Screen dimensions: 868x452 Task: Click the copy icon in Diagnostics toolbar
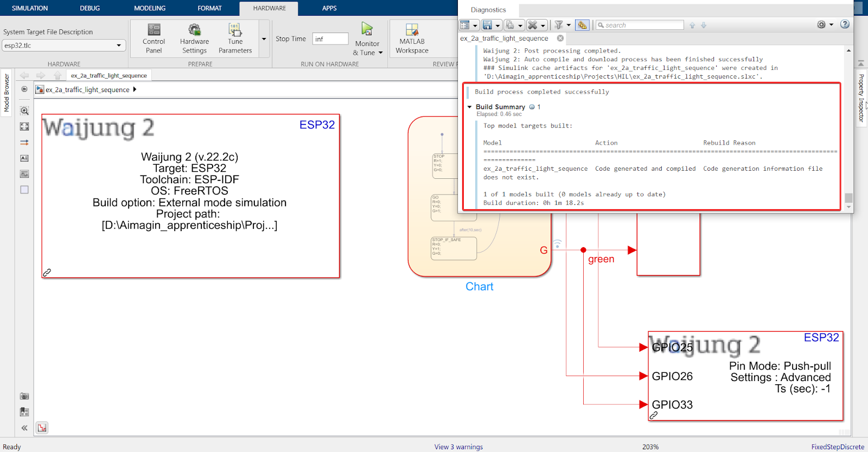click(x=510, y=25)
